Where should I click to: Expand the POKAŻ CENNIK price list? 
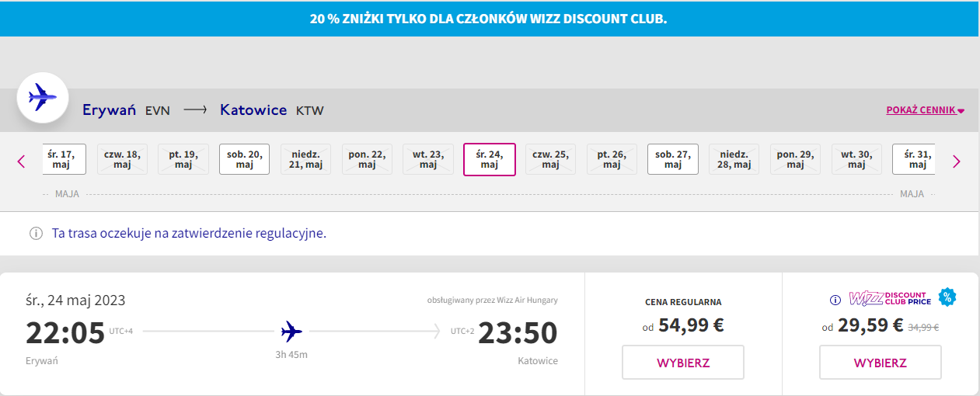coord(925,110)
